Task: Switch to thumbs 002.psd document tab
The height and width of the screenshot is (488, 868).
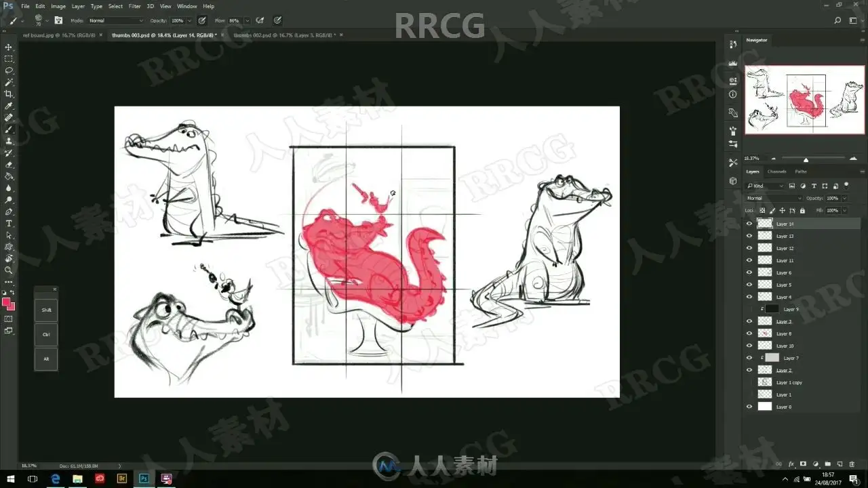Action: (283, 35)
